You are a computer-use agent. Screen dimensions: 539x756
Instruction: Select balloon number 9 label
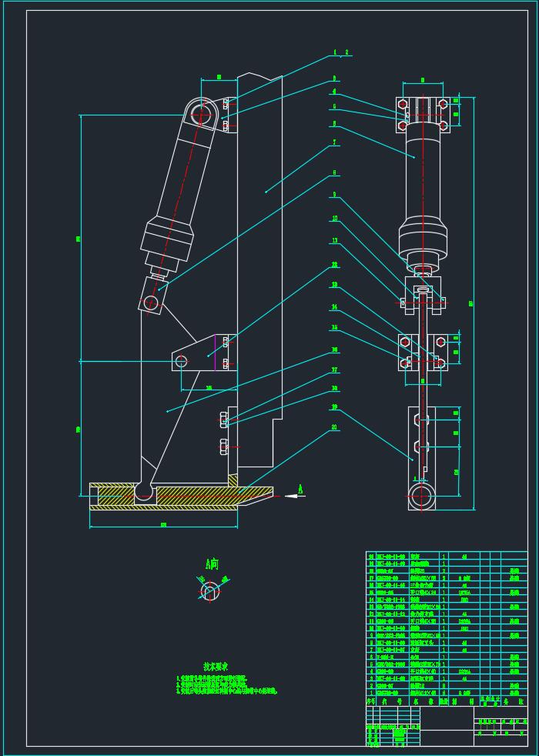point(334,195)
